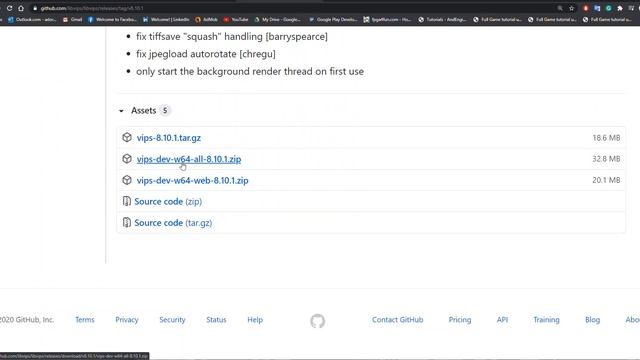Click the green Grammarly extension icon
This screenshot has width=640, height=360.
[x=609, y=8]
